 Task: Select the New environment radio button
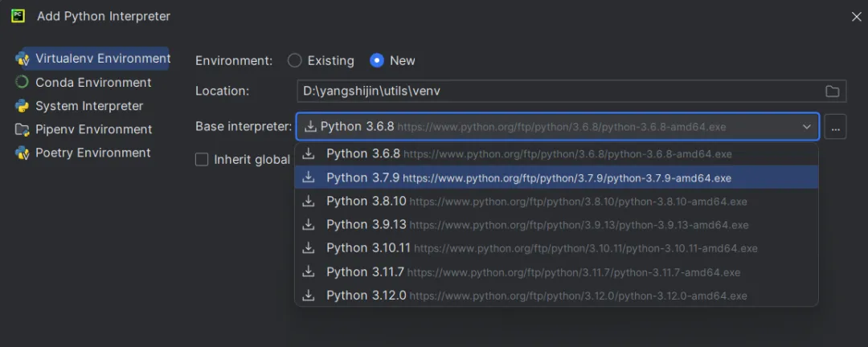377,60
